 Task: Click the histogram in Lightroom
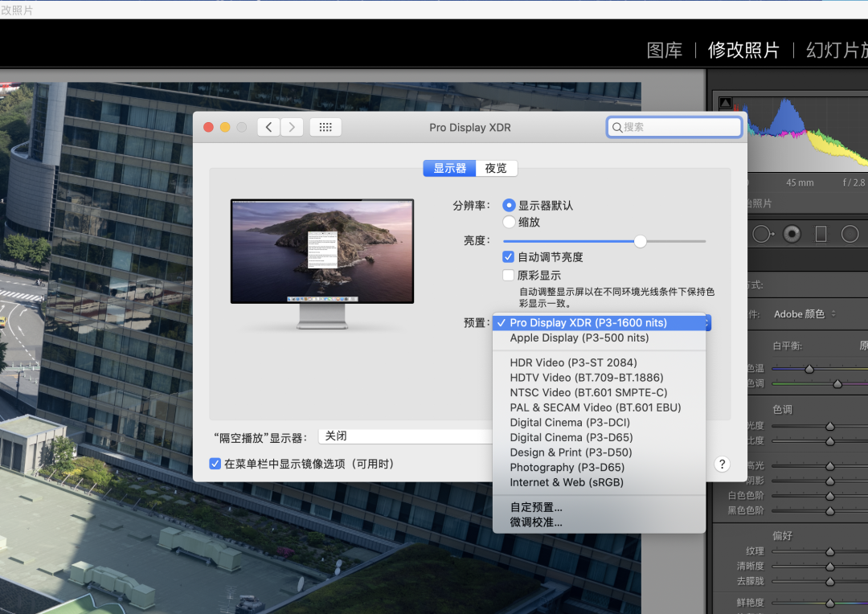[809, 133]
